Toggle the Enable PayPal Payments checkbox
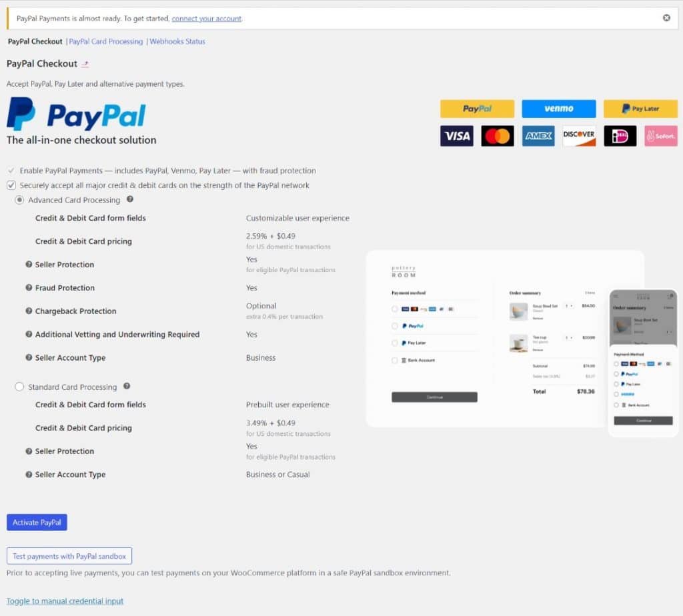The image size is (683, 616). click(x=11, y=170)
